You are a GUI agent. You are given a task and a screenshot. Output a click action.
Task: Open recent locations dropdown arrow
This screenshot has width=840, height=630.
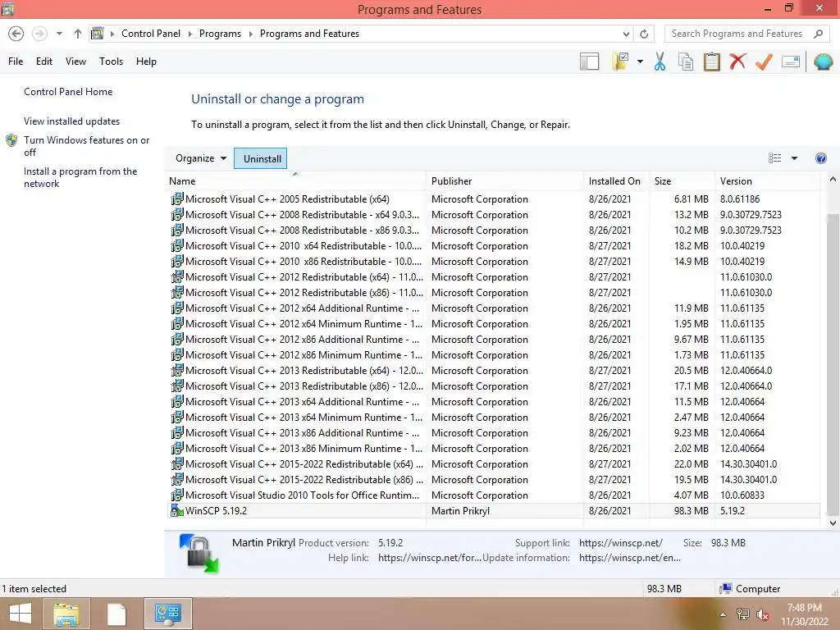click(59, 34)
